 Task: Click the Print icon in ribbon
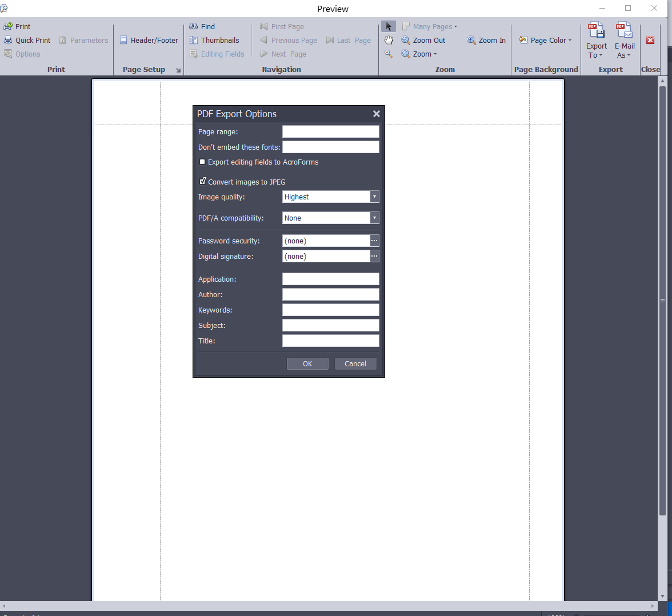point(9,26)
